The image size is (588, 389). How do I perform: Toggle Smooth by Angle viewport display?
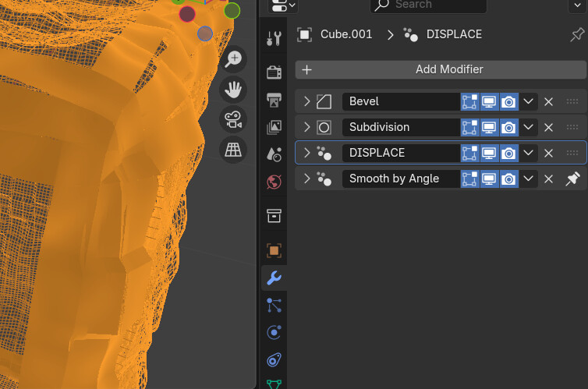[490, 179]
